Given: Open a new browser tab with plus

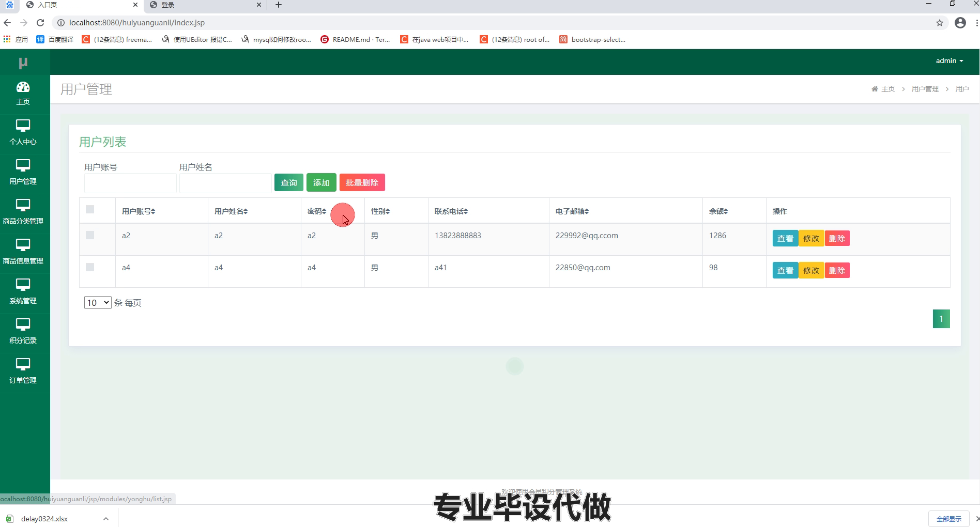Looking at the screenshot, I should (279, 5).
